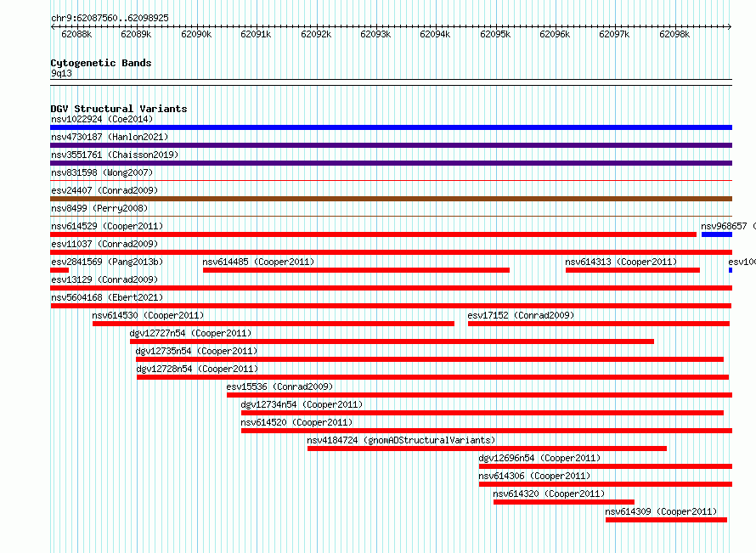The width and height of the screenshot is (756, 553).
Task: Open the nsv614485 (Cooper2011) label
Action: [258, 262]
